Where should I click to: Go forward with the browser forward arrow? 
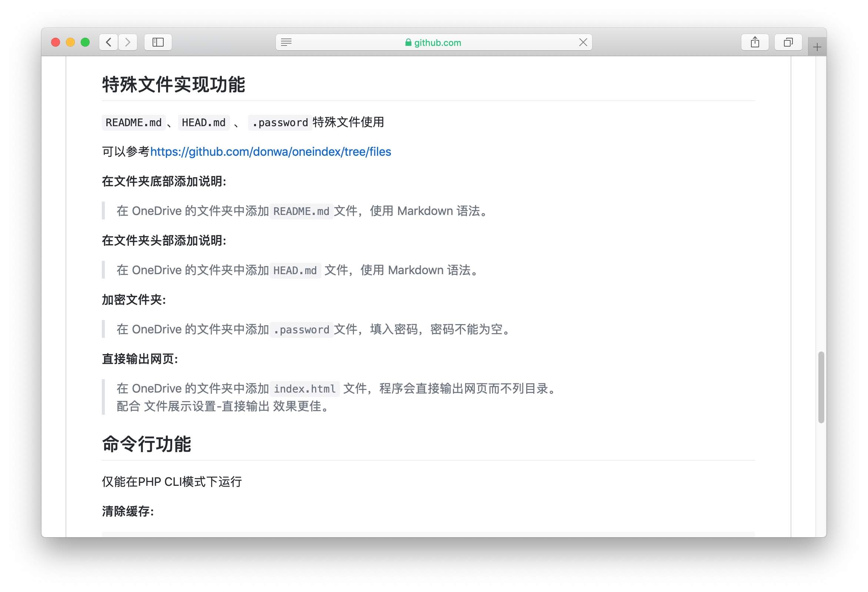128,42
